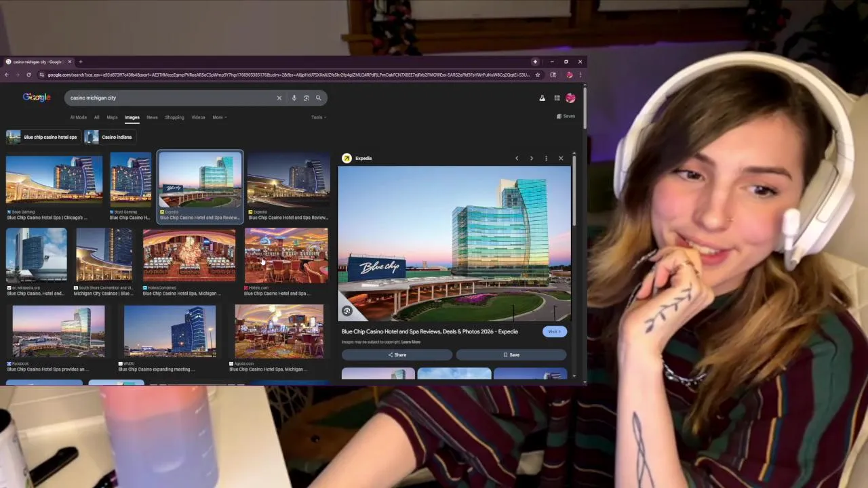The width and height of the screenshot is (868, 488).
Task: Open the preview panel three-dot options
Action: point(546,159)
